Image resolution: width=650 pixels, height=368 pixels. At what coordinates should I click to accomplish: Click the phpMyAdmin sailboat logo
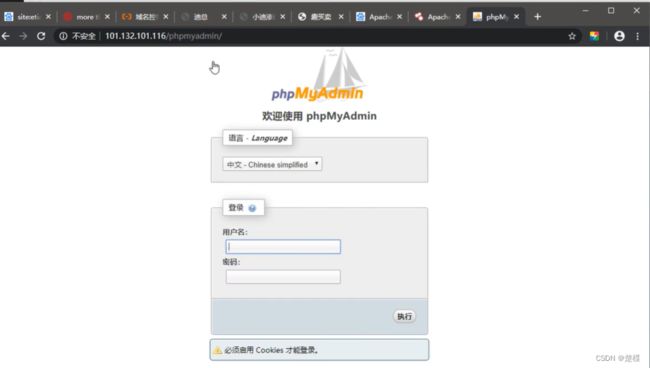pos(318,75)
